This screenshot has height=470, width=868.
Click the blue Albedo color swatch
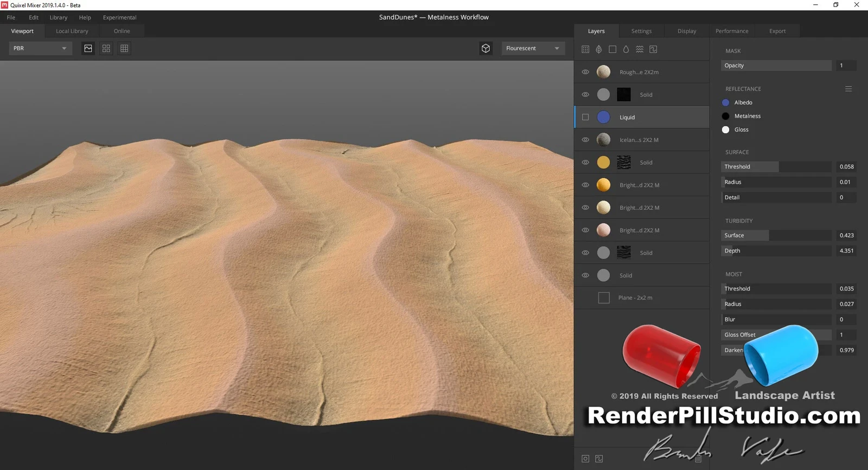click(x=725, y=102)
